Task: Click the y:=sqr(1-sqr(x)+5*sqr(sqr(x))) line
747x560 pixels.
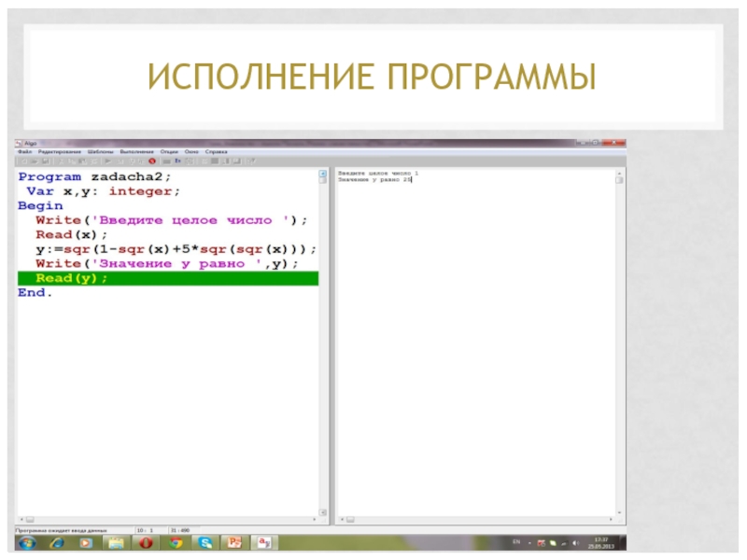Action: pyautogui.click(x=176, y=249)
